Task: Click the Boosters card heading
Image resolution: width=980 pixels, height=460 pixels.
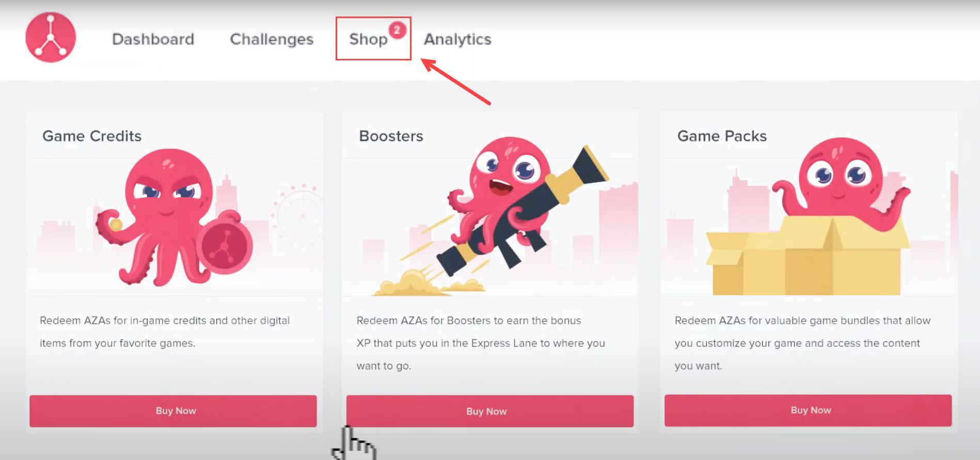Action: coord(391,136)
